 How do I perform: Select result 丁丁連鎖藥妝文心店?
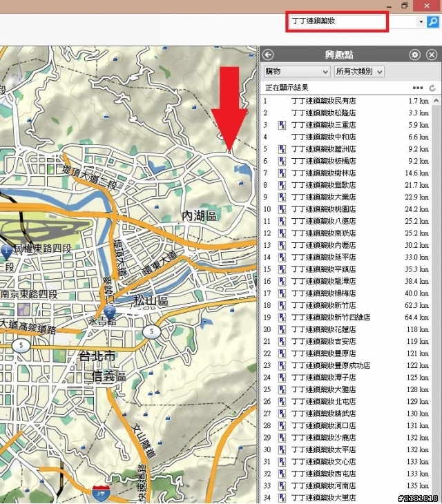point(345,462)
